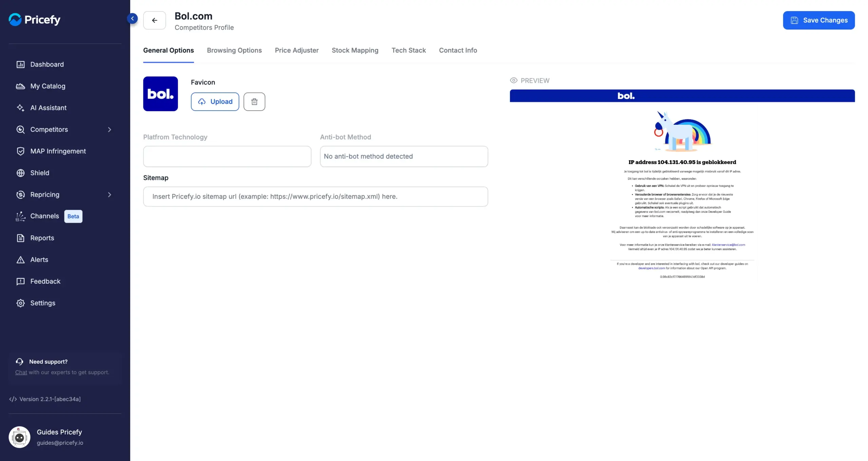Click the Channels icon
Viewport: 868px width, 461px height.
coord(21,216)
